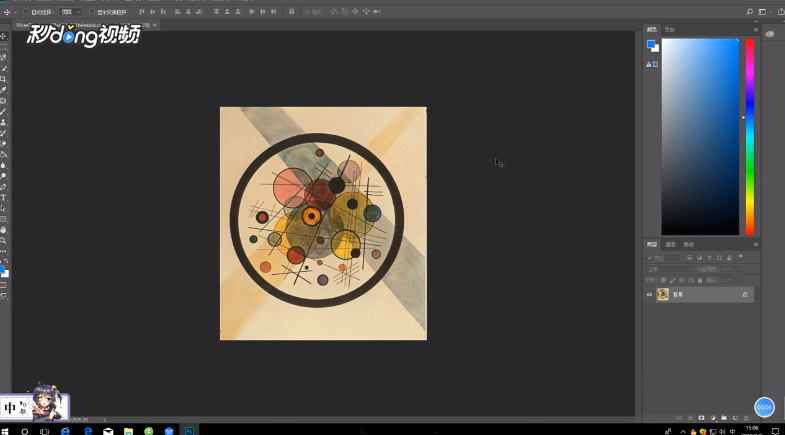Select the Hand tool
The image size is (785, 435).
[x=4, y=230]
